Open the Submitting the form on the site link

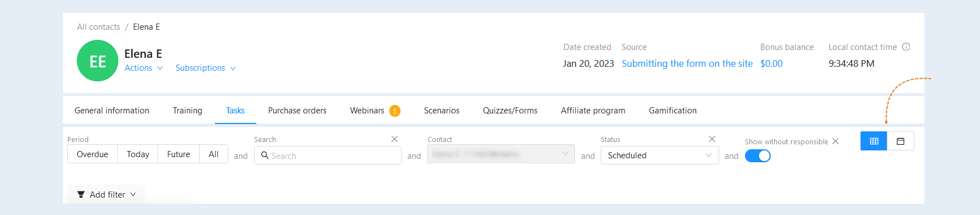pyautogui.click(x=687, y=63)
